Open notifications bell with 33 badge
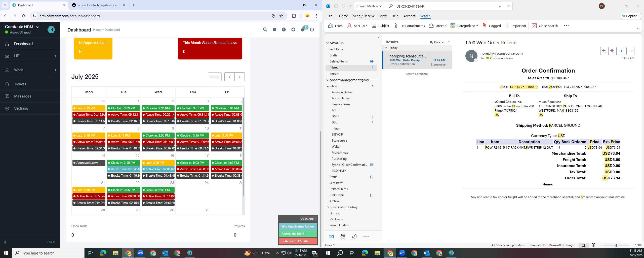644x258 pixels. pyautogui.click(x=303, y=29)
